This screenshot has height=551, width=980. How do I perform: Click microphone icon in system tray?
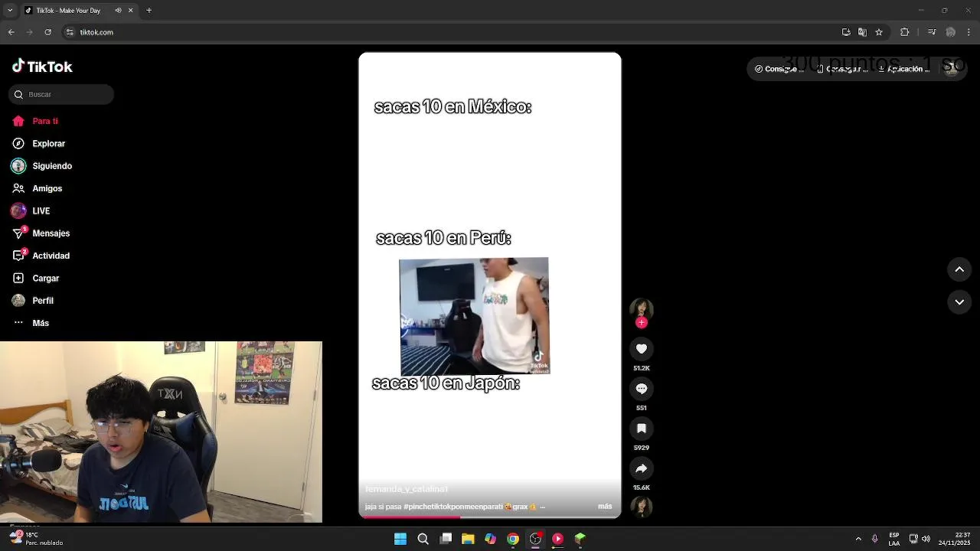pos(875,539)
